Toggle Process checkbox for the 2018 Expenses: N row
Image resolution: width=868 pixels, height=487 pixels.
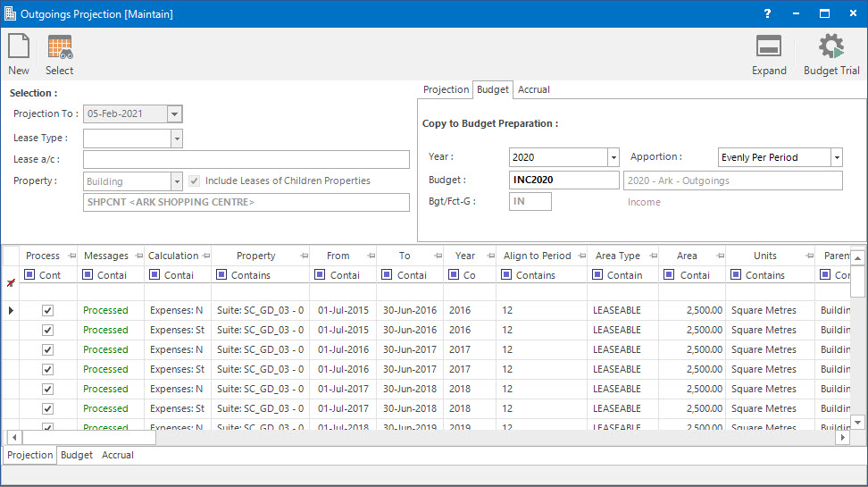48,389
